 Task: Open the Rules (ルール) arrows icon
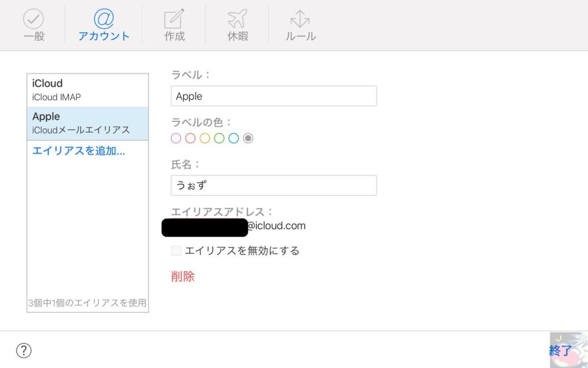pos(300,20)
